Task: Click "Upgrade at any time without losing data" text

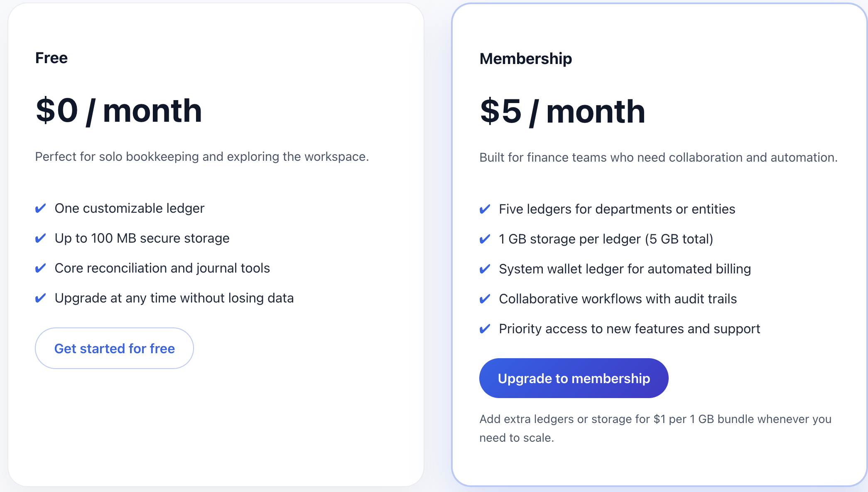Action: click(174, 298)
